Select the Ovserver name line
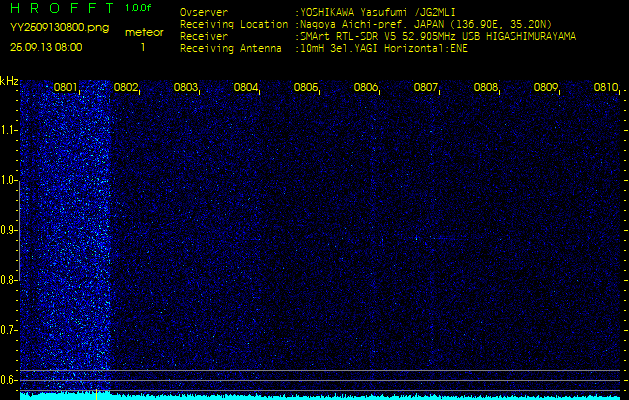The width and height of the screenshot is (629, 400). [318, 12]
